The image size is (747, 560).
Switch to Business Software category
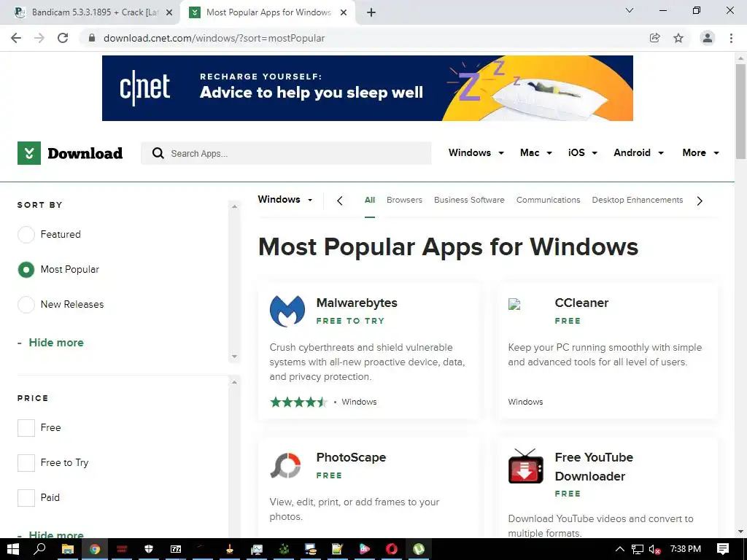click(469, 200)
